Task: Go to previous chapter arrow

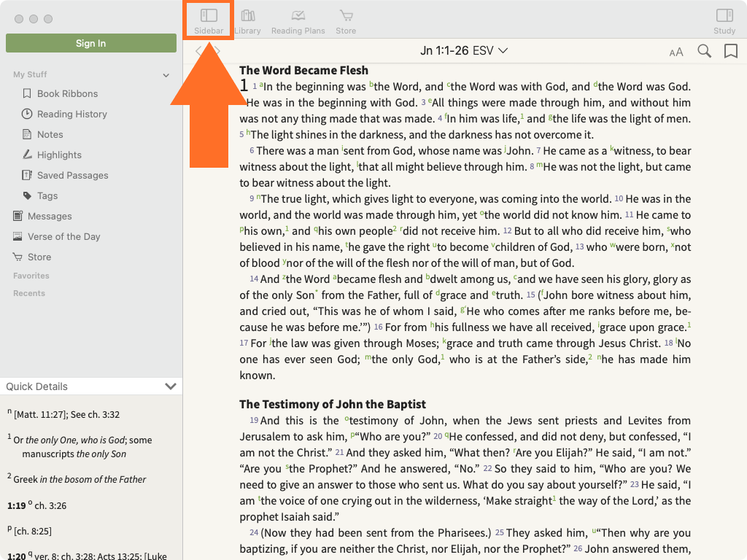Action: tap(198, 51)
